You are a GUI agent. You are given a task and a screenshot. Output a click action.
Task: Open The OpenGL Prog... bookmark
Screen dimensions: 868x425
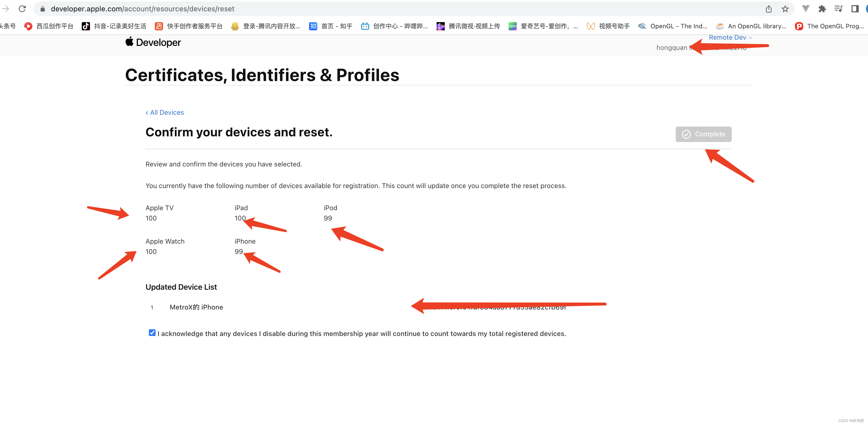pos(830,26)
